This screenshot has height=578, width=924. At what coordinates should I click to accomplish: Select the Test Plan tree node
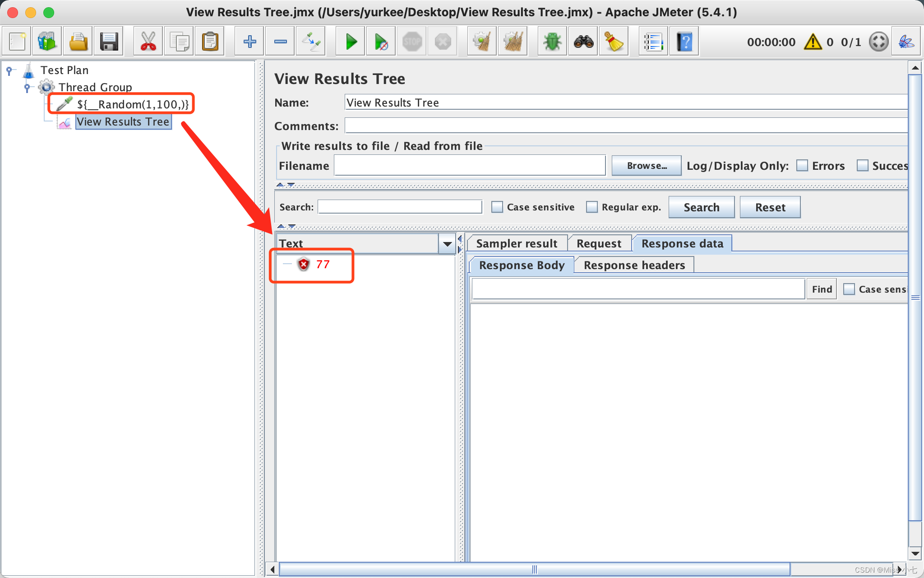64,70
